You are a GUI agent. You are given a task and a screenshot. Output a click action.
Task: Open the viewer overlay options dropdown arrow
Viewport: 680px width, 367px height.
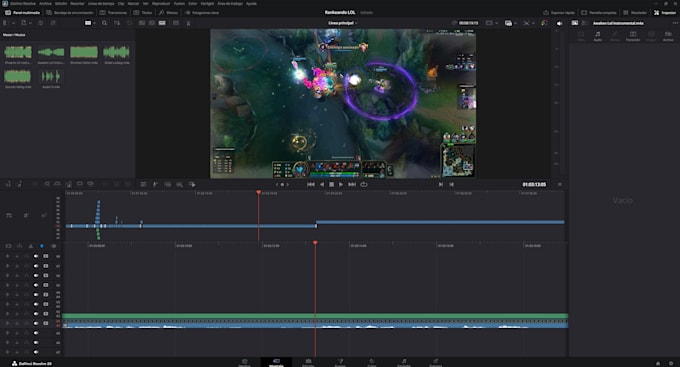[x=516, y=23]
